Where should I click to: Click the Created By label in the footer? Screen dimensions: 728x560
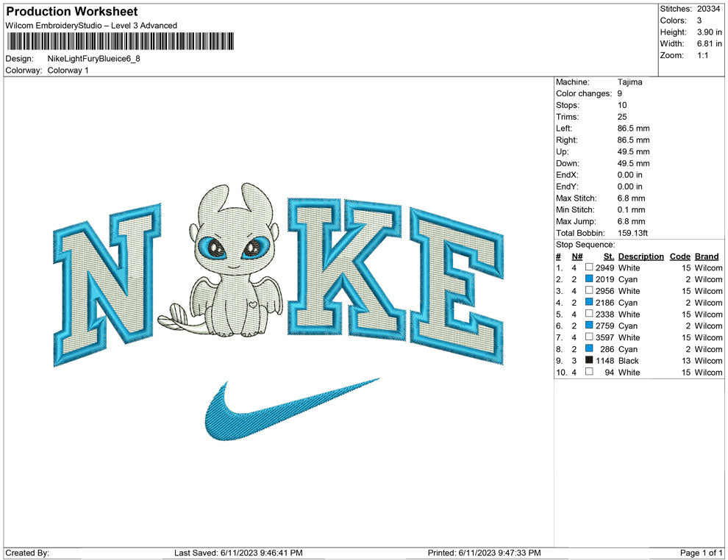click(27, 553)
